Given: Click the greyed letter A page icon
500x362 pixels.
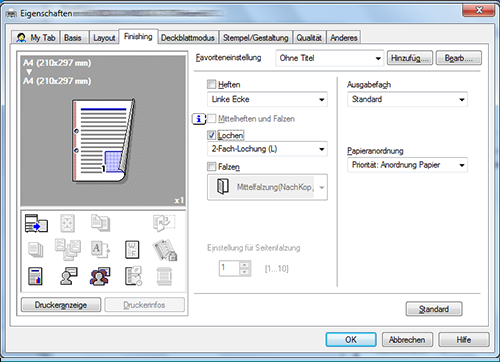Looking at the screenshot, I should (x=100, y=249).
